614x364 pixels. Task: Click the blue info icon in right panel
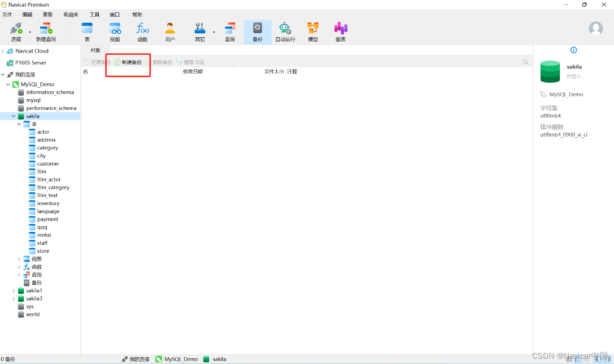tap(574, 50)
